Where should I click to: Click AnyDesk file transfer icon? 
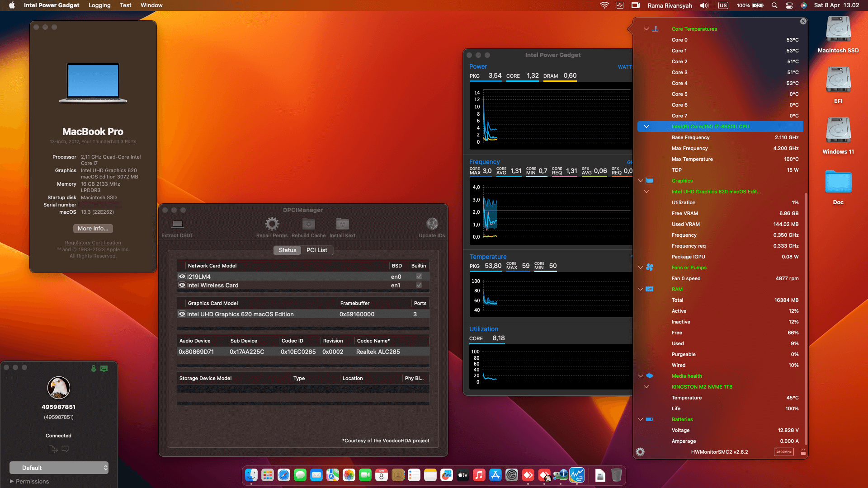(53, 449)
